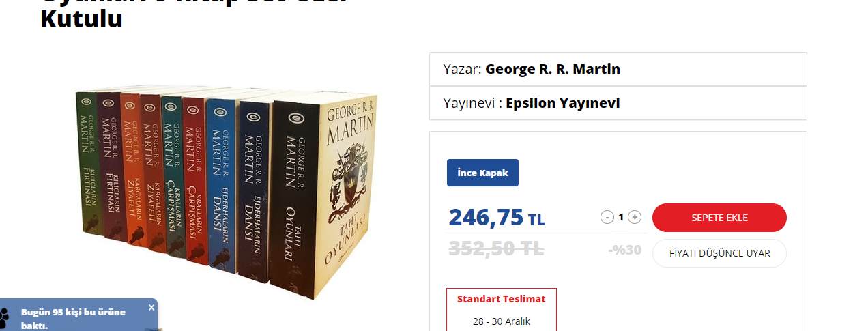This screenshot has width=868, height=331.
Task: Add to cart with SEPETE EKLE
Action: coord(719,218)
